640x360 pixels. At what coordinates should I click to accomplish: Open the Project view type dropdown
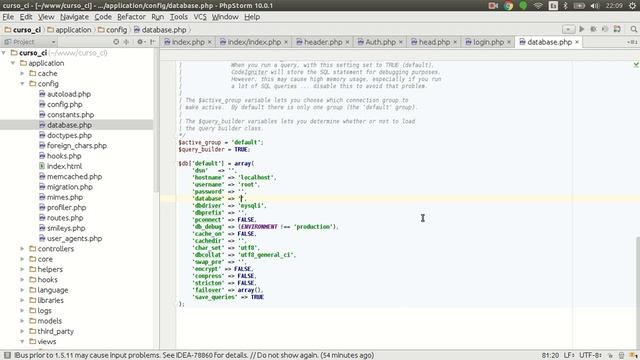pos(53,42)
